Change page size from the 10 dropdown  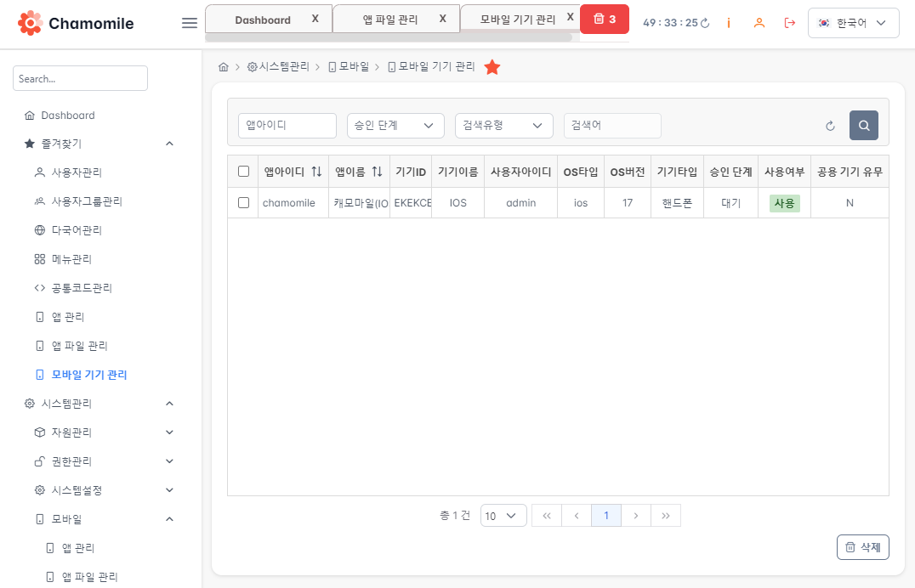click(x=503, y=515)
